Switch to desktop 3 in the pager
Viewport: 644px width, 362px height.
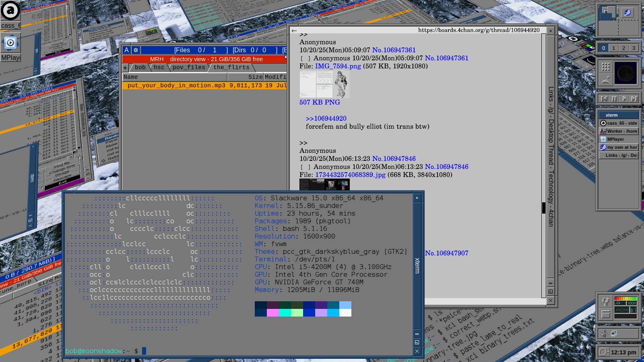pos(634,48)
